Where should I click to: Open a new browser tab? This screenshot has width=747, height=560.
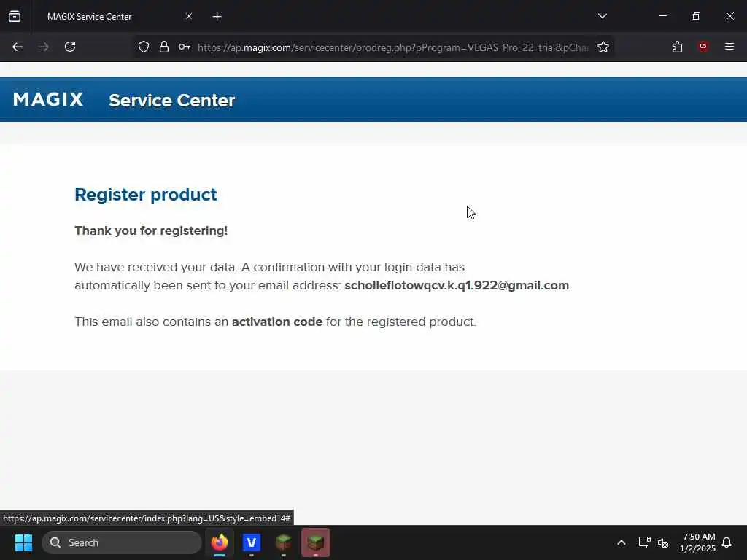217,17
